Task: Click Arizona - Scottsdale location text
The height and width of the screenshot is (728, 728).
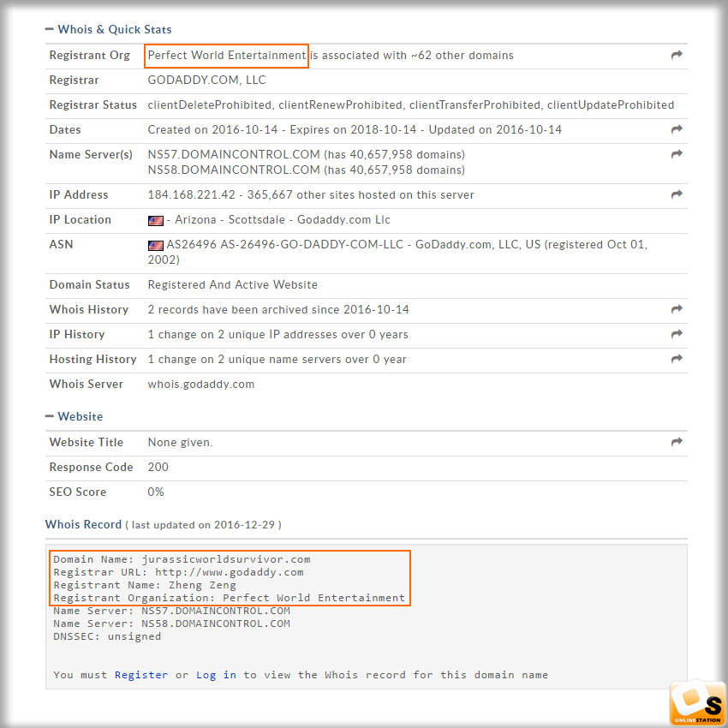Action: click(x=230, y=219)
